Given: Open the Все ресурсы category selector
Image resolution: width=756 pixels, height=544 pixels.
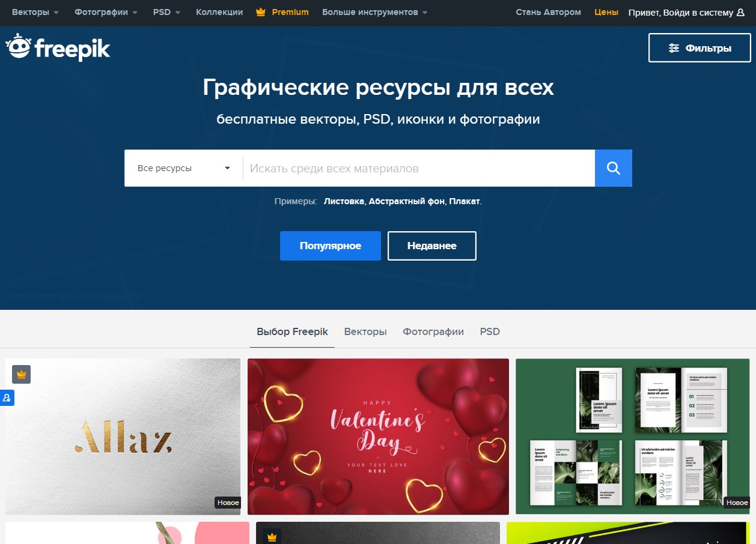Looking at the screenshot, I should pyautogui.click(x=183, y=168).
